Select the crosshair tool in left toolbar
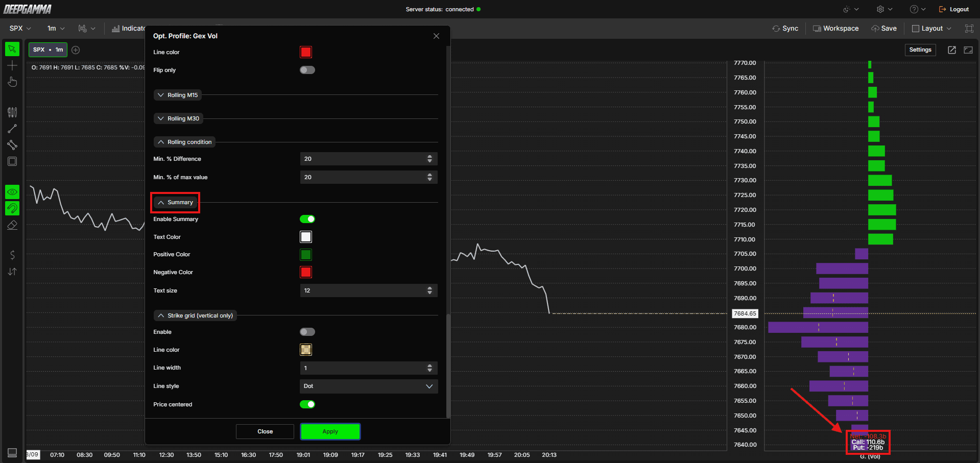 pyautogui.click(x=12, y=65)
